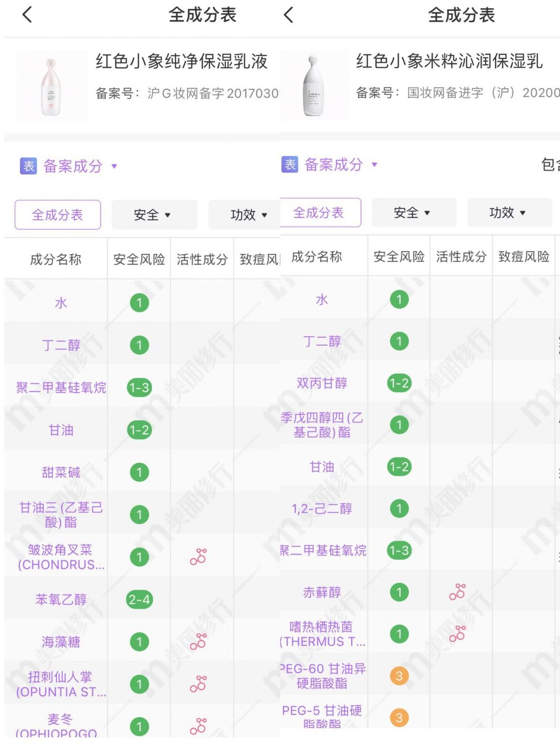Click safety badge 1-2 for left 甘油

coord(139,430)
